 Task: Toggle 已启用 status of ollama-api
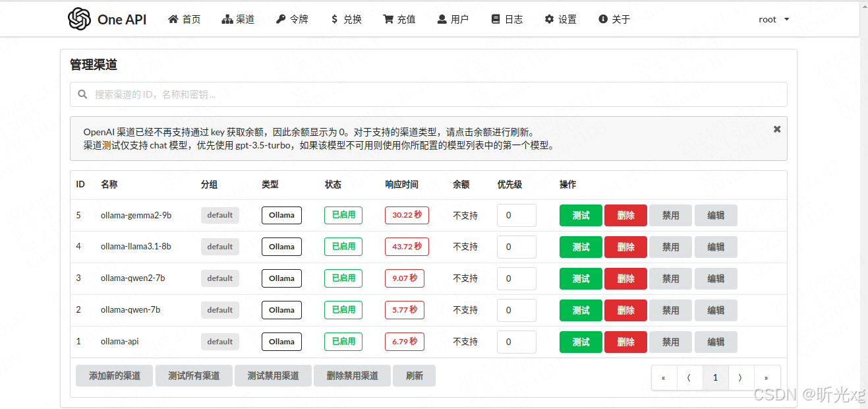tap(343, 342)
